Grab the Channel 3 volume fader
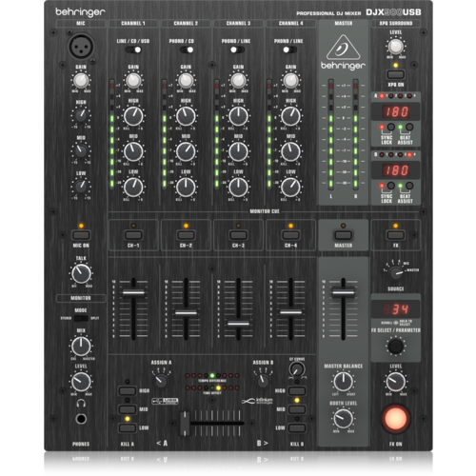476x476 pixels. click(238, 324)
